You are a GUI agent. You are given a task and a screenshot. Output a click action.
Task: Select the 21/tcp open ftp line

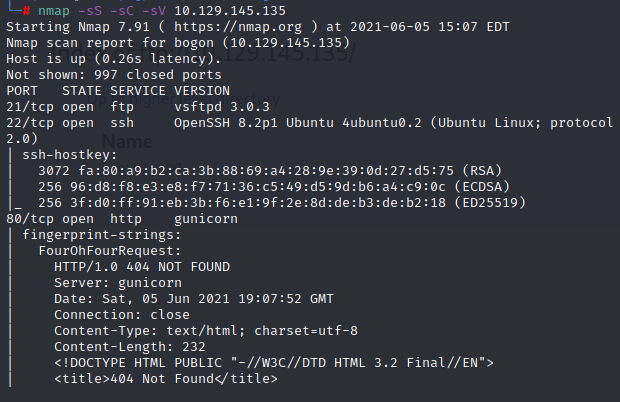138,107
